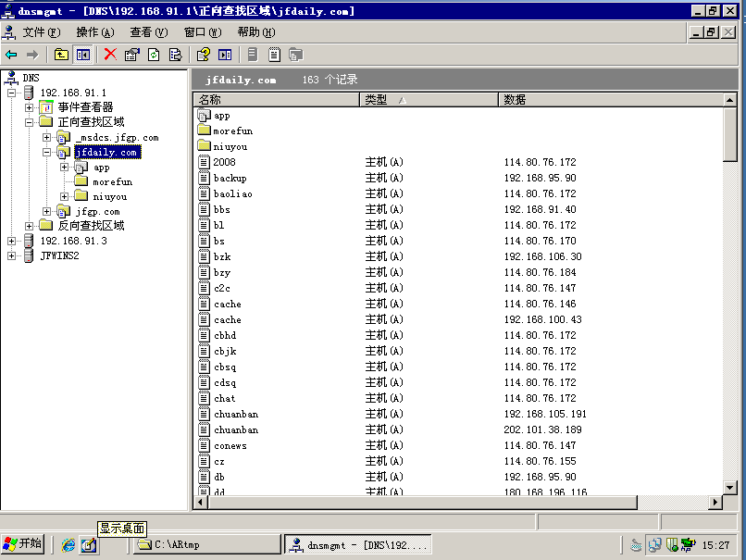The image size is (746, 560).
Task: Delete selection with red X icon
Action: coord(110,55)
